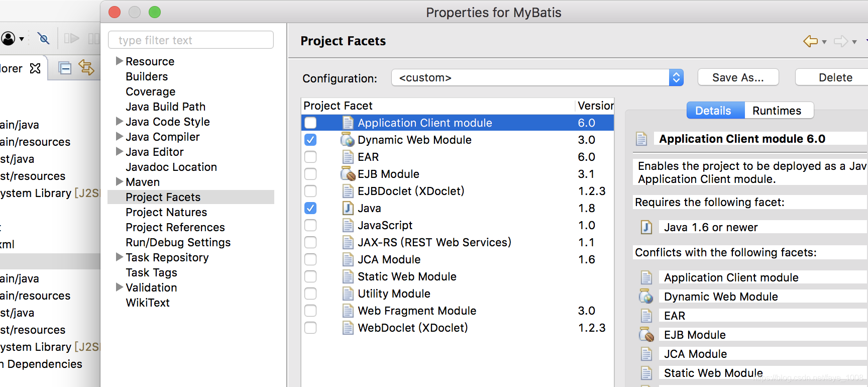Image resolution: width=868 pixels, height=387 pixels.
Task: Click the Save As... button
Action: coord(738,77)
